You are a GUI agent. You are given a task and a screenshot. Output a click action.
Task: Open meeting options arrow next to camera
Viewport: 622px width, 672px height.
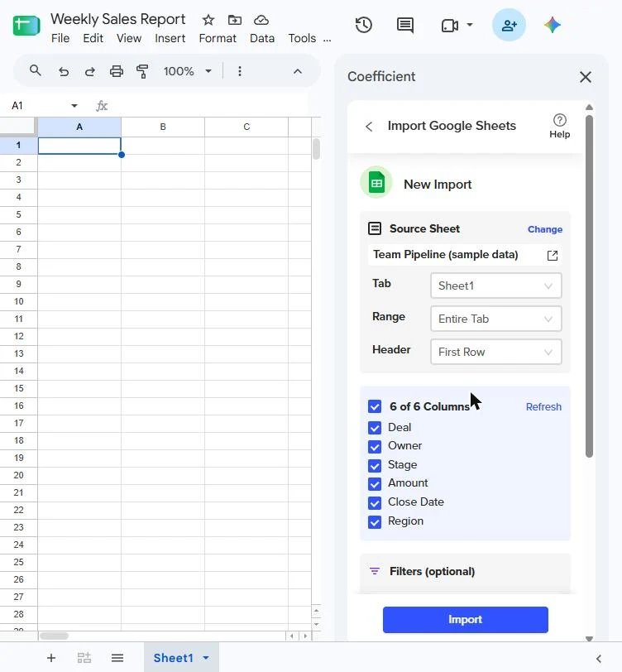pos(470,25)
